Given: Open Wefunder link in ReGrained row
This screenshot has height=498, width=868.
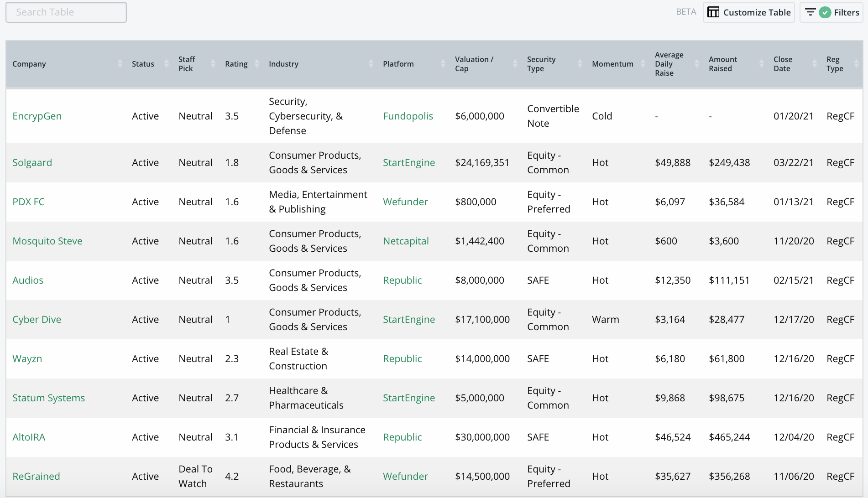Looking at the screenshot, I should tap(405, 477).
